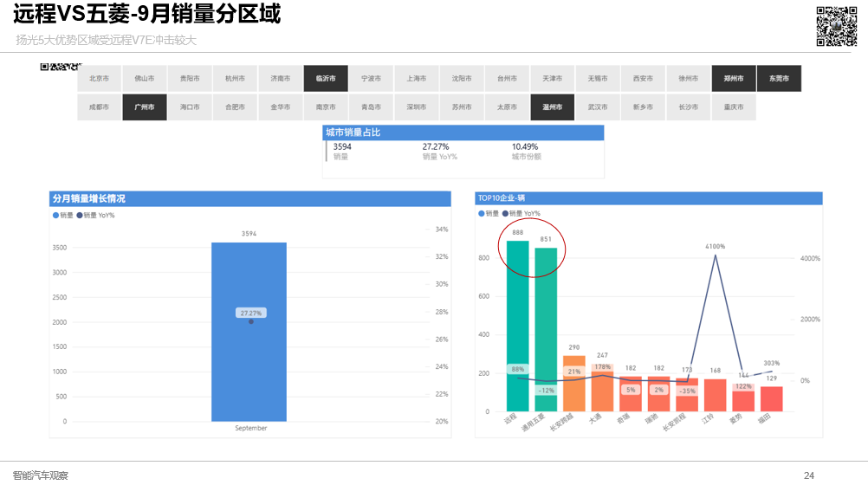This screenshot has height=485, width=868.
Task: Select the 佛山市 city slicer tile
Action: [x=145, y=79]
